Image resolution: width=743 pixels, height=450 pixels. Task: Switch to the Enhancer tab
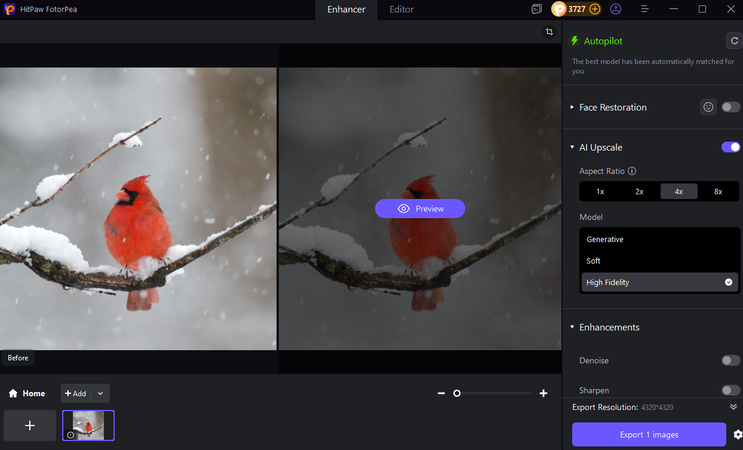click(x=346, y=9)
